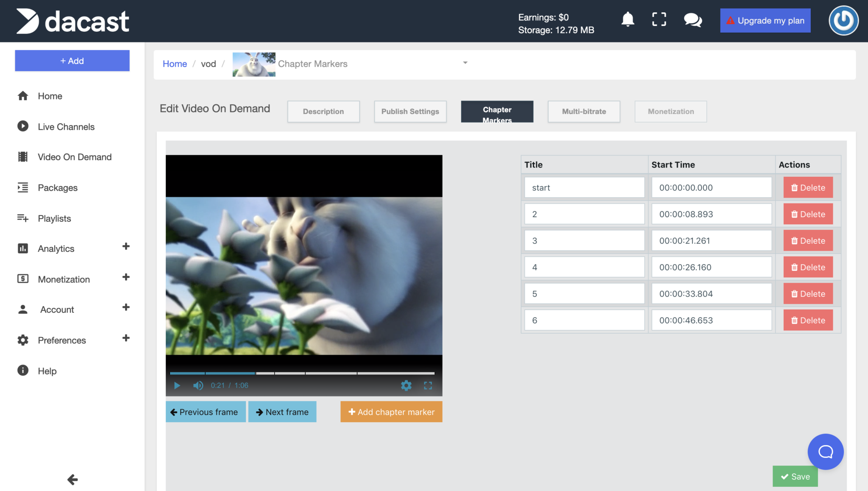Screen dimensions: 868x491
Task: Click Add chapter marker
Action: 391,412
